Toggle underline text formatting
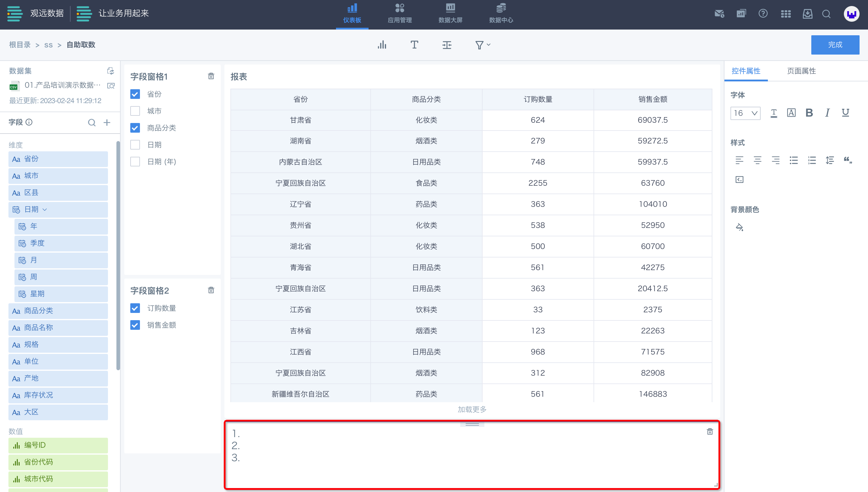The width and height of the screenshot is (868, 492). [x=845, y=113]
